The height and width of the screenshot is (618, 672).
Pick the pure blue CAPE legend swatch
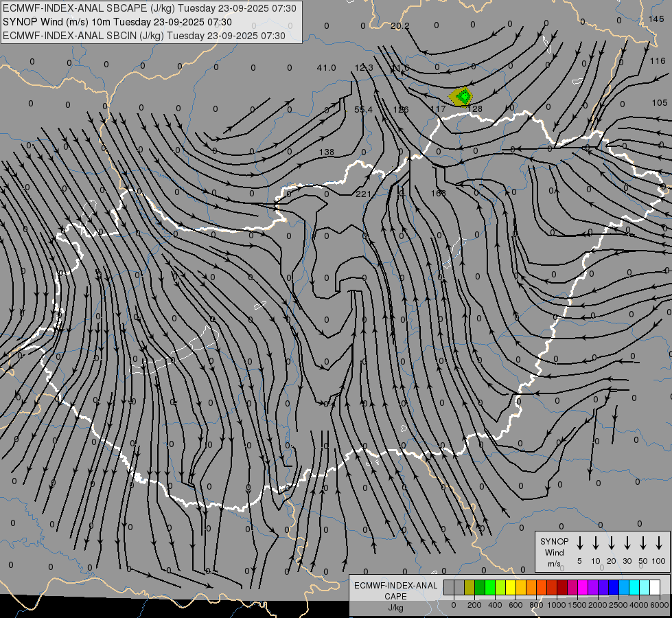(614, 588)
